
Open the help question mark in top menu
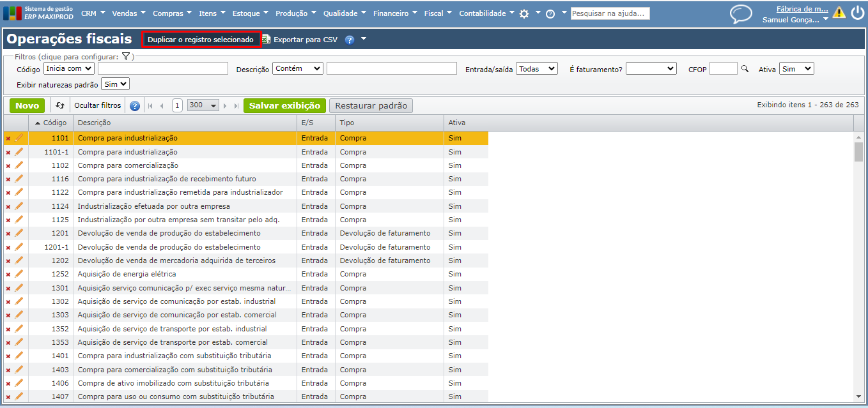pyautogui.click(x=550, y=13)
